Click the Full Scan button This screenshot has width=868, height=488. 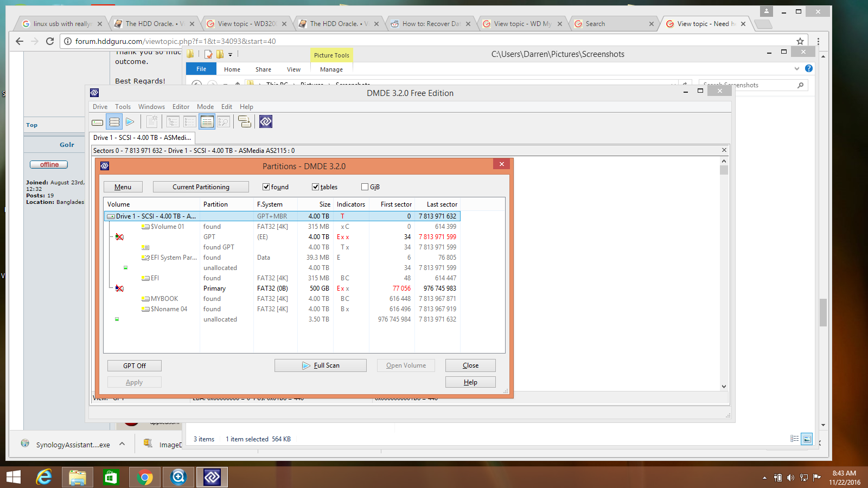[321, 365]
